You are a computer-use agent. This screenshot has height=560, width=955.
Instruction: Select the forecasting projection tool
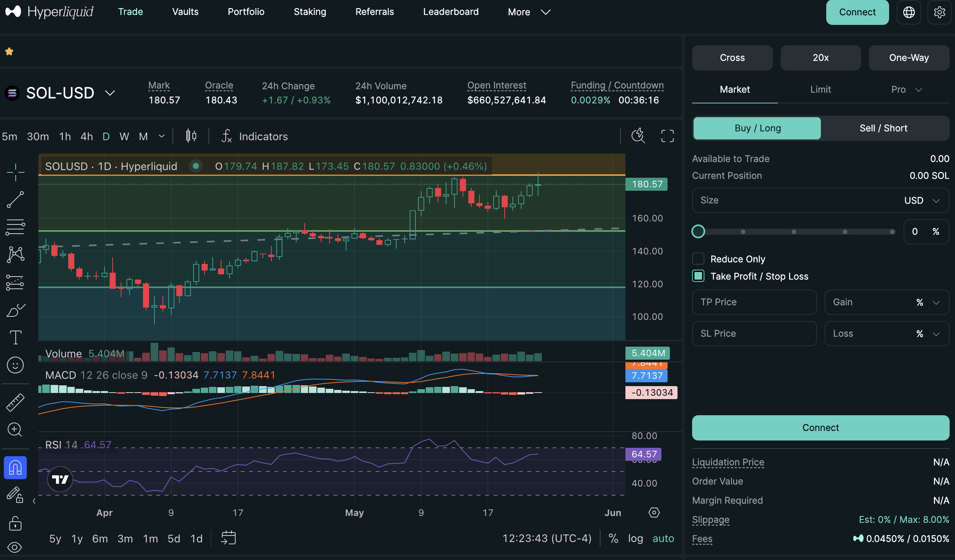(15, 283)
